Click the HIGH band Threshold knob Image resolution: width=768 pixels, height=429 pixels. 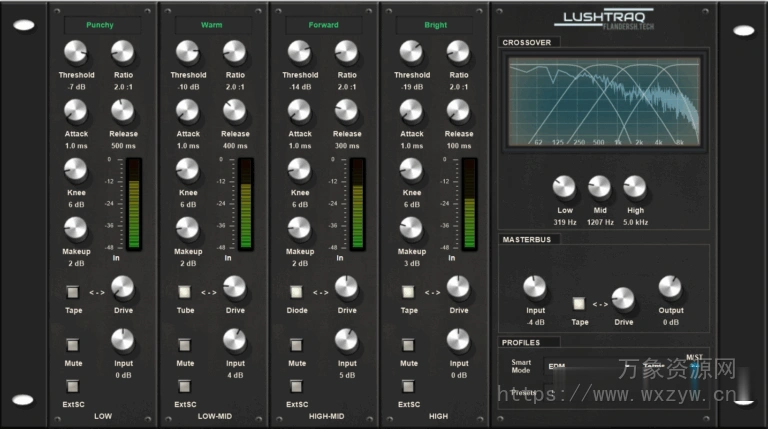tap(410, 52)
